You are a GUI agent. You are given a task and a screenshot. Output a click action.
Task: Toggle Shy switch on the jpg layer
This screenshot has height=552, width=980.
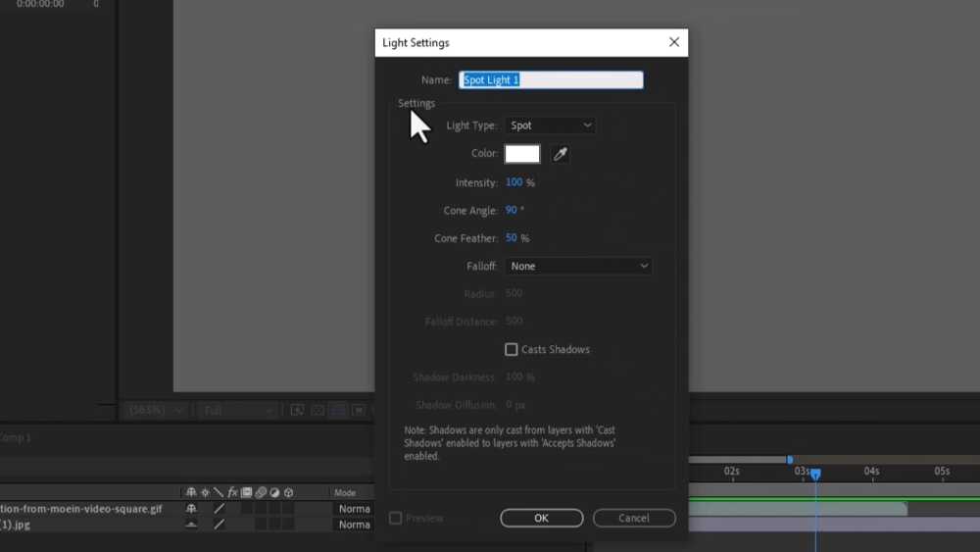tap(191, 526)
